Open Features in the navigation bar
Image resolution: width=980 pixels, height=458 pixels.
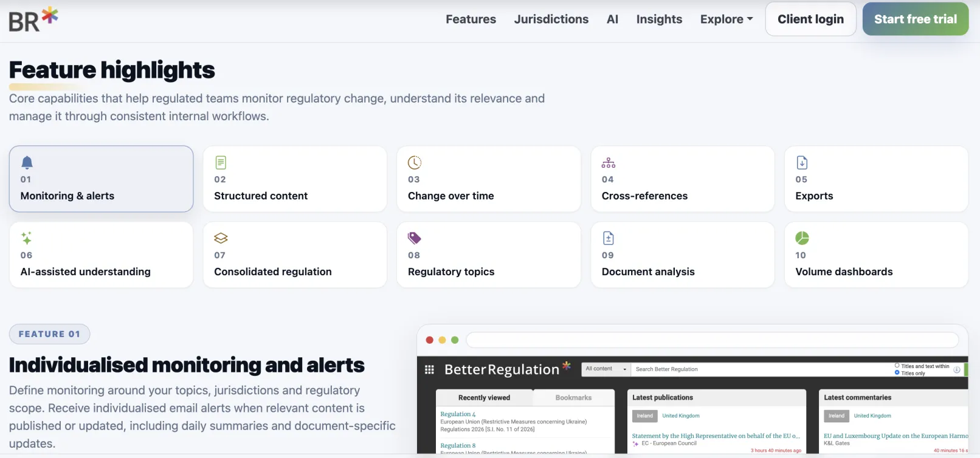tap(471, 19)
